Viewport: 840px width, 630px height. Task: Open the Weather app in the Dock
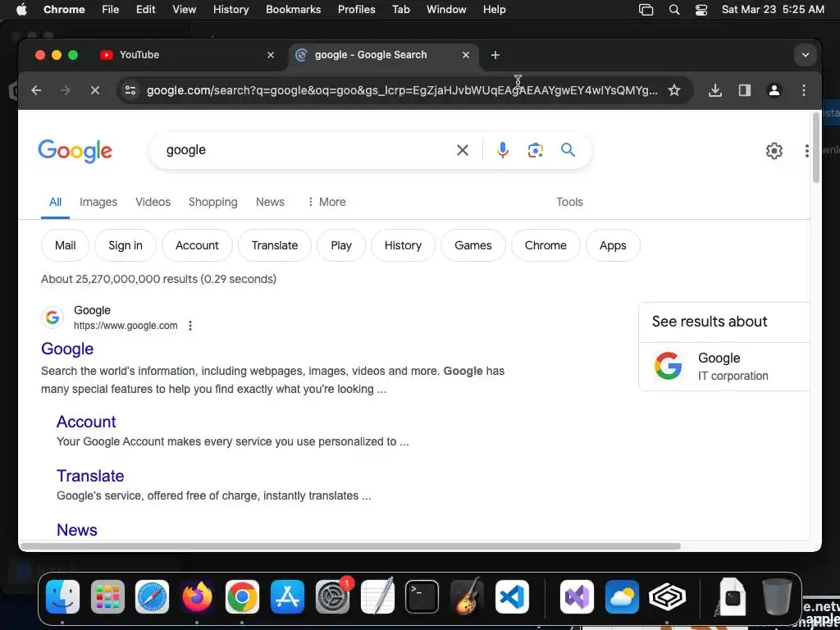[x=622, y=597]
